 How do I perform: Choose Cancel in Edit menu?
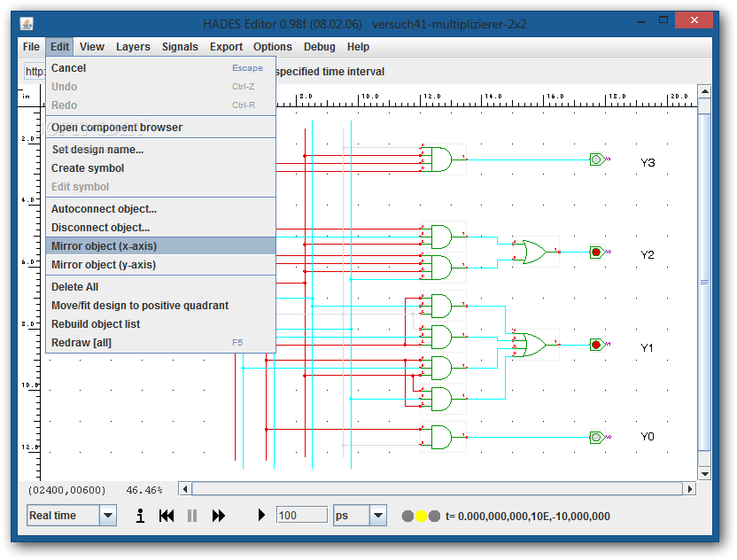point(160,68)
